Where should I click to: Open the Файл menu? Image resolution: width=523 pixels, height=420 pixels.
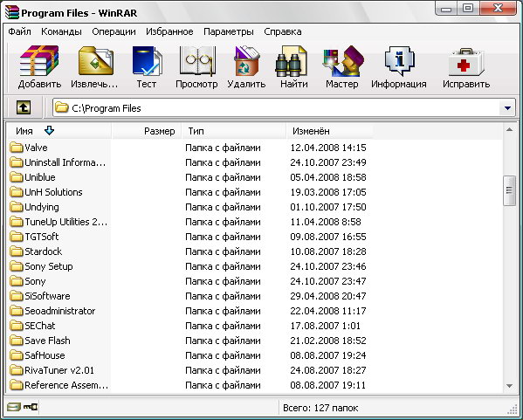pos(20,31)
